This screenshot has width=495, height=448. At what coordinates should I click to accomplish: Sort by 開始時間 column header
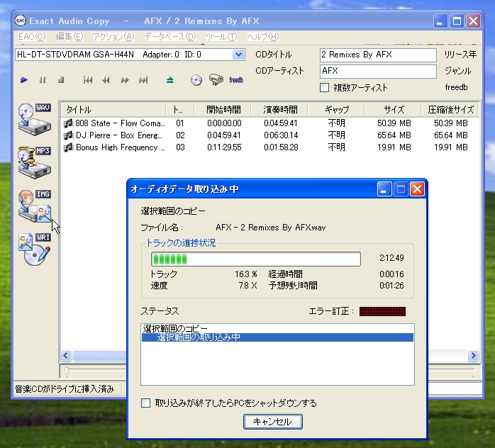pos(223,109)
